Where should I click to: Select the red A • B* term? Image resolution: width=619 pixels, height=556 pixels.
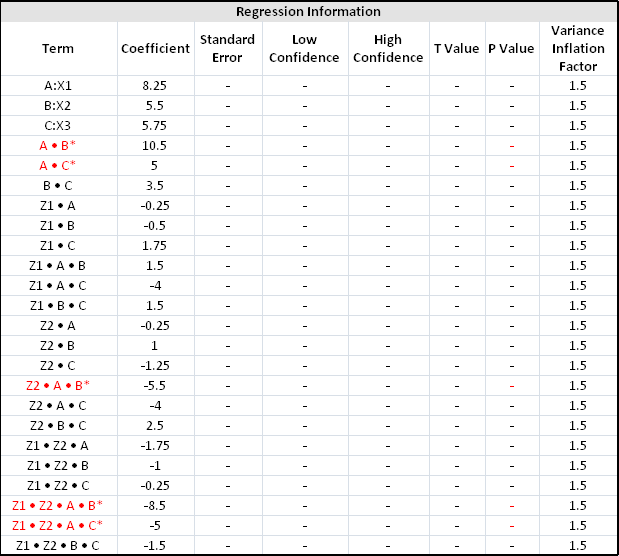click(58, 145)
